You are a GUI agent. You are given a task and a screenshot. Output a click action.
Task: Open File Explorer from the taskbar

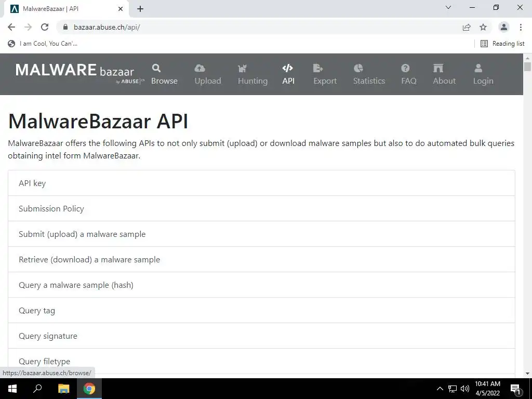(x=63, y=389)
